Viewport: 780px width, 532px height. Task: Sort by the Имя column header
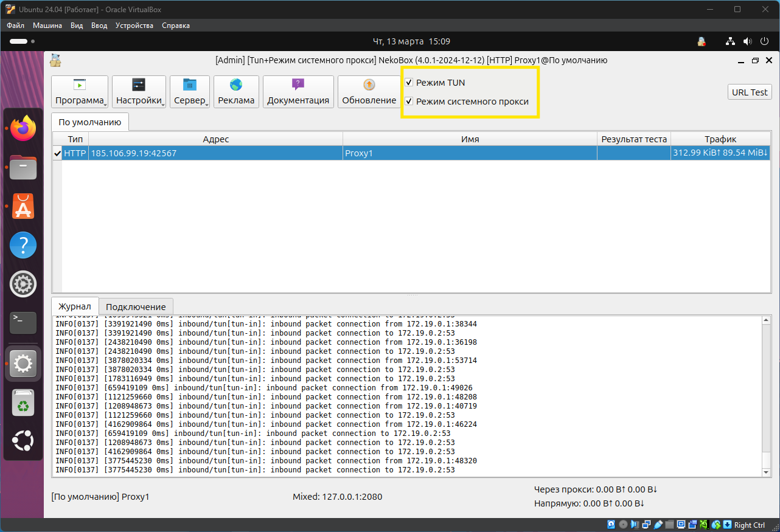tap(470, 139)
